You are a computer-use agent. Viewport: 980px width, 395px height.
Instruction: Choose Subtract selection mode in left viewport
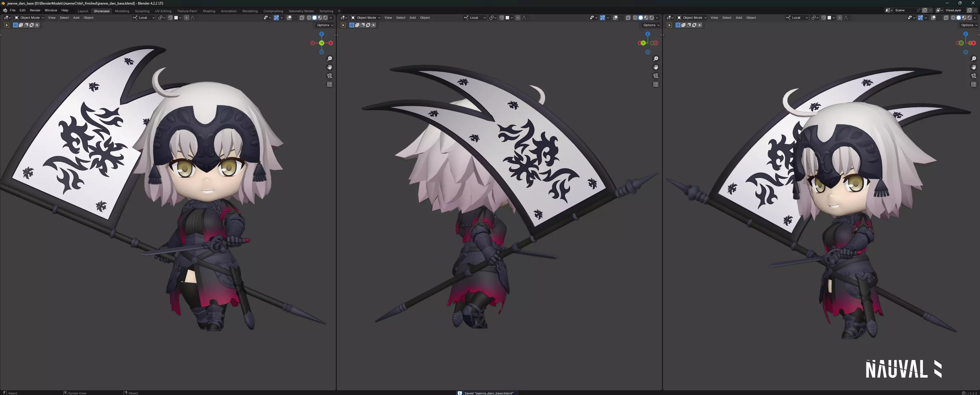[26, 25]
